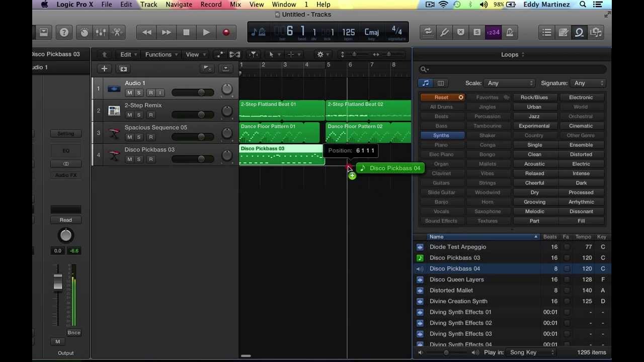Open the Help menu
The height and width of the screenshot is (362, 644).
click(324, 5)
